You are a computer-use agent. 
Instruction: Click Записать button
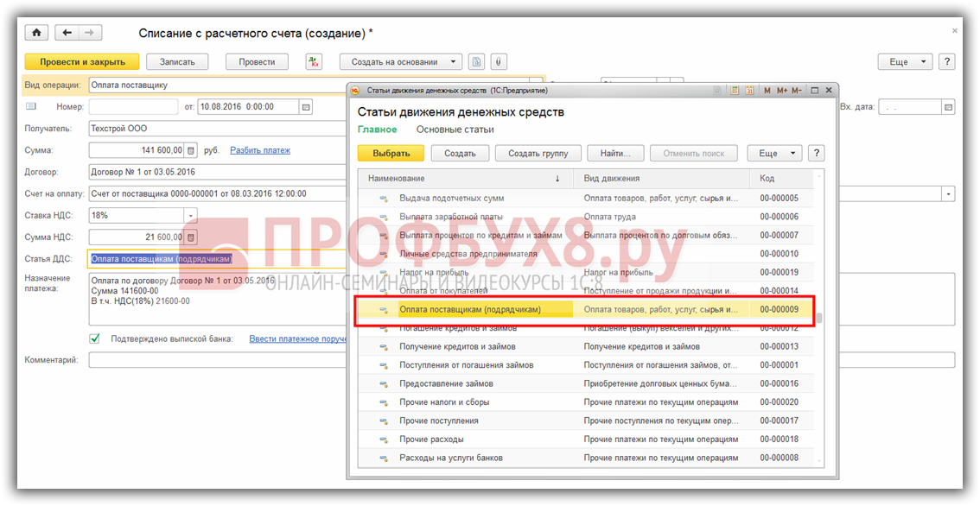[x=177, y=62]
